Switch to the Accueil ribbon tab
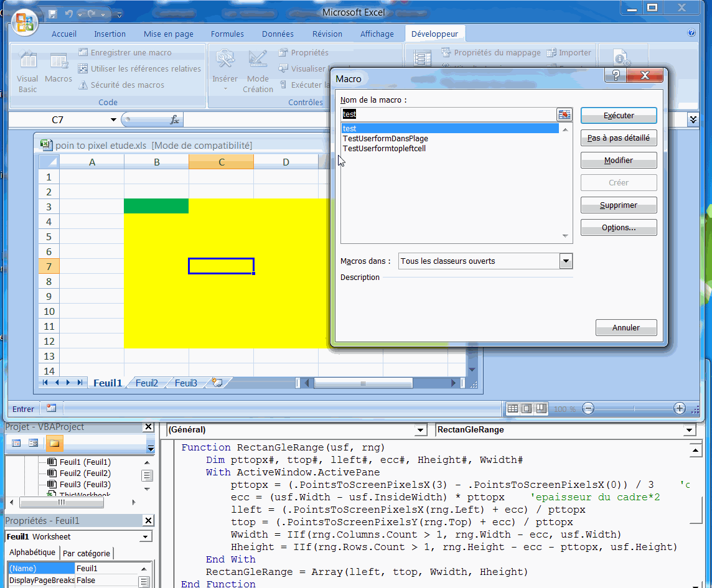The image size is (712, 588). coord(64,34)
